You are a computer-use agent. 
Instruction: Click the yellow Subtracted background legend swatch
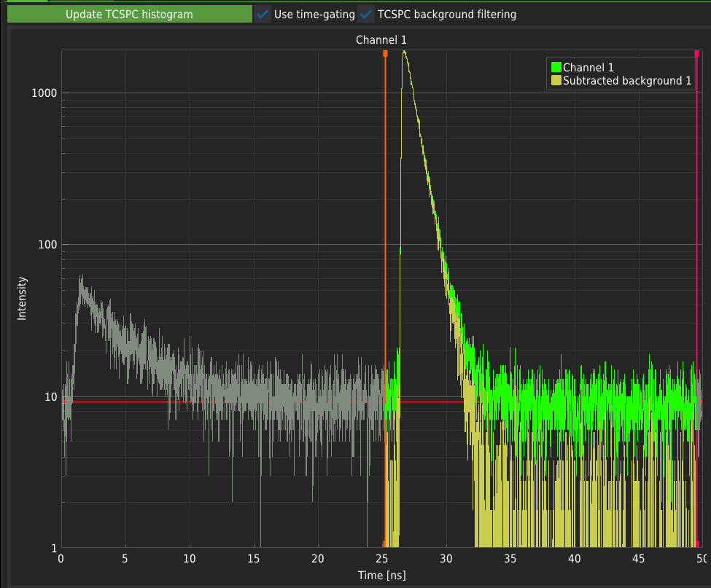click(556, 81)
